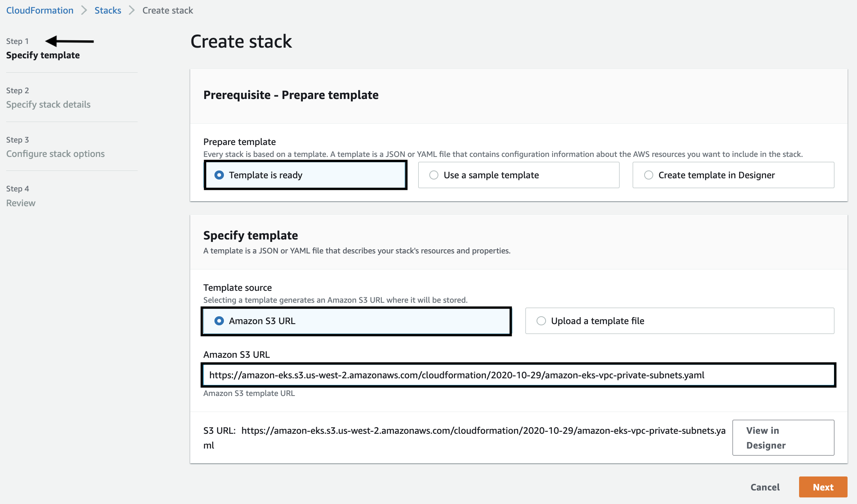Select the Template is ready radio button
Image resolution: width=857 pixels, height=504 pixels.
point(219,175)
